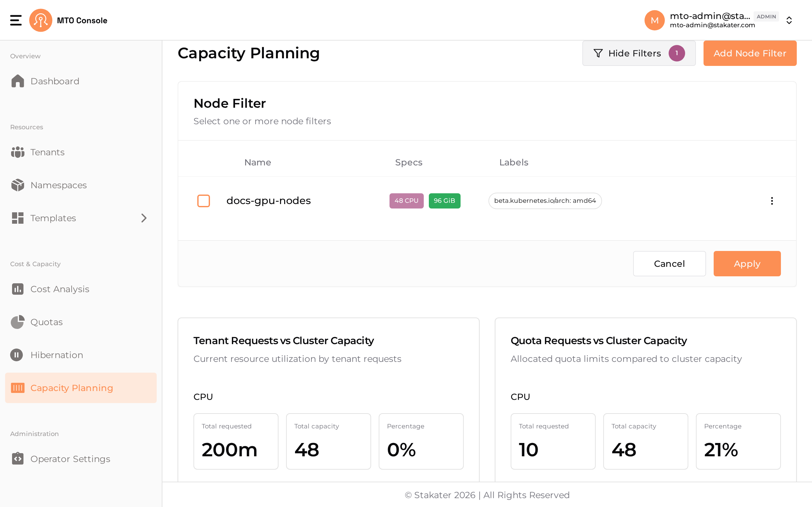Screen dimensions: 812x507
Task: Click the Hibernation pause icon
Action: (x=16, y=355)
